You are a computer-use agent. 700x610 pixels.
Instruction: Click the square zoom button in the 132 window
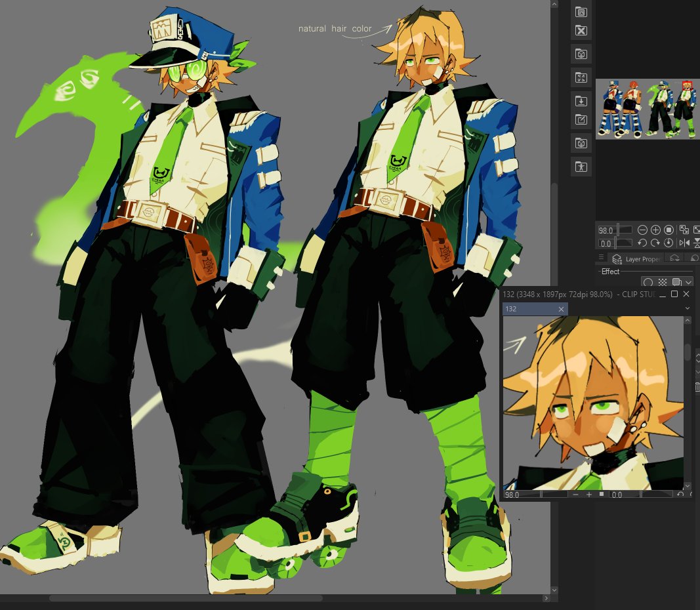point(602,495)
